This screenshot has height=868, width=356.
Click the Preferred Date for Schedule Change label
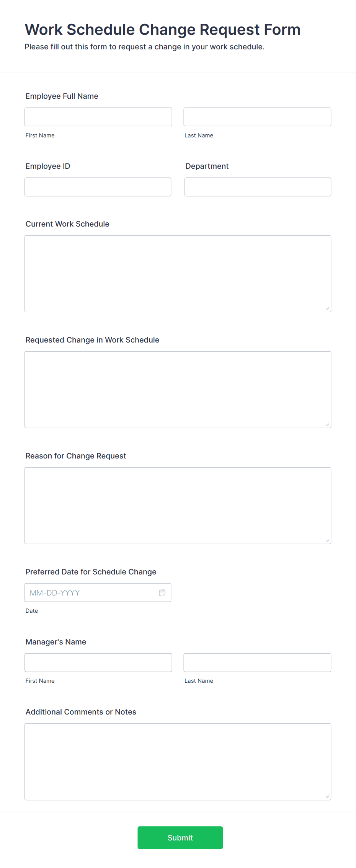pos(91,572)
